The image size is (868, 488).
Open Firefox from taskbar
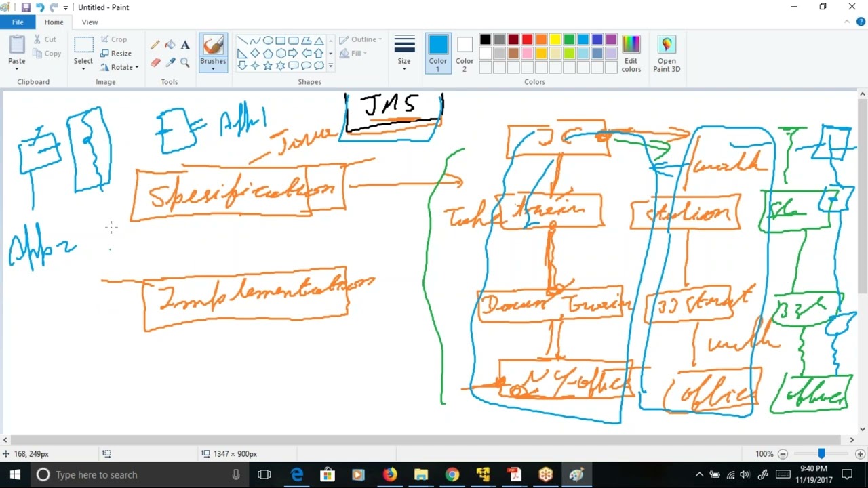390,474
